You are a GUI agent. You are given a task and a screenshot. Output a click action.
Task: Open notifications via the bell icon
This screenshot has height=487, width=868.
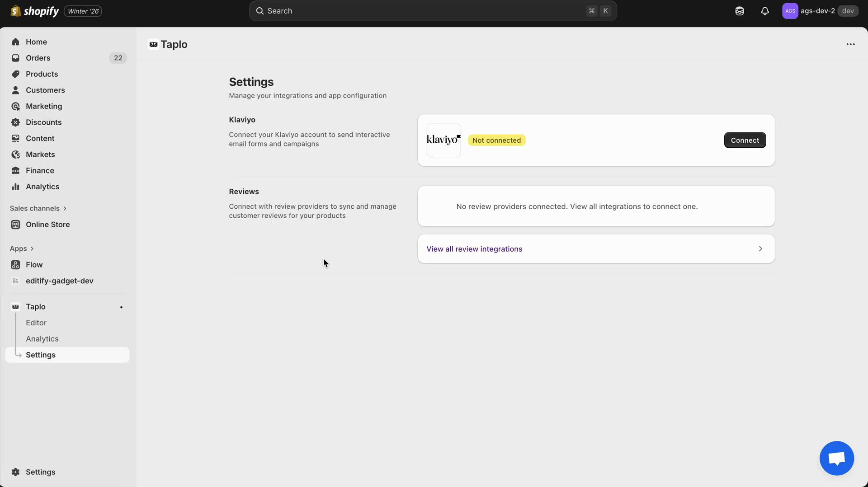click(765, 11)
